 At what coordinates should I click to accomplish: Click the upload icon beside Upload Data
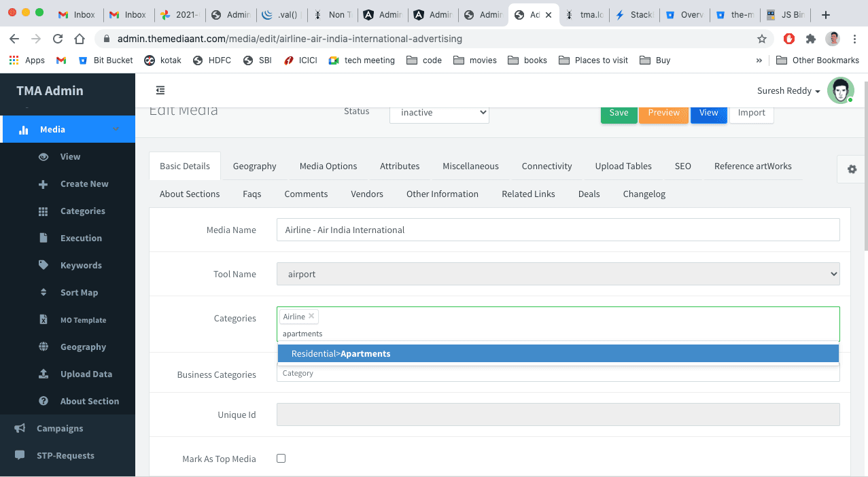point(44,374)
